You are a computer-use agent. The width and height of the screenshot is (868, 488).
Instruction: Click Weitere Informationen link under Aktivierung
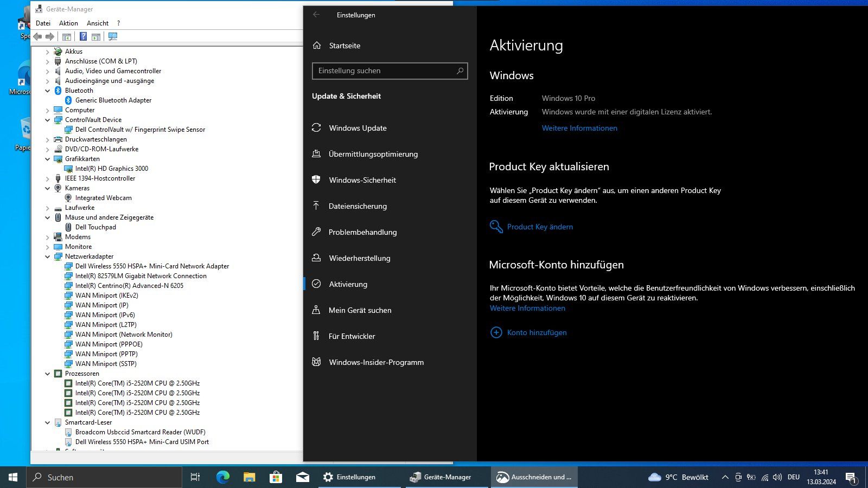[x=579, y=128]
